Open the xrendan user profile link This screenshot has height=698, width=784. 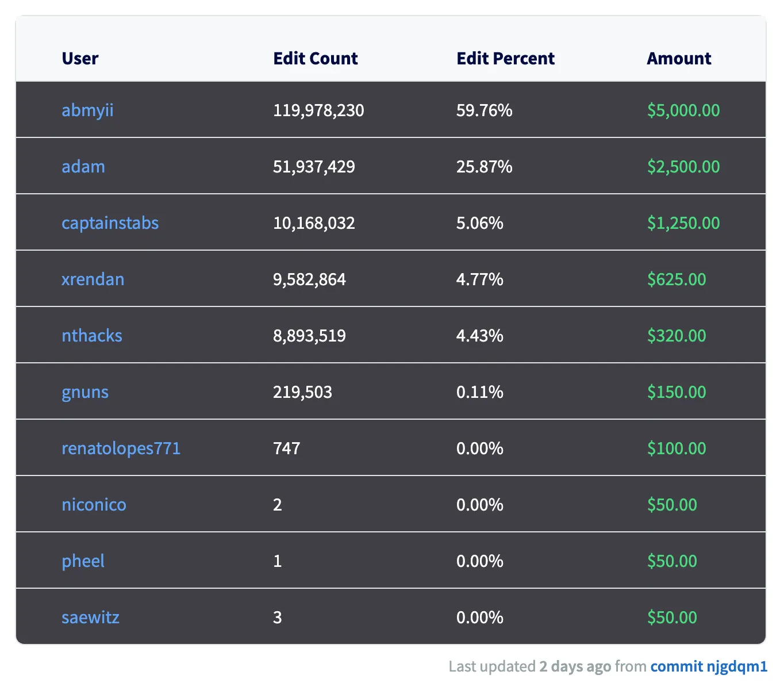[x=93, y=279]
